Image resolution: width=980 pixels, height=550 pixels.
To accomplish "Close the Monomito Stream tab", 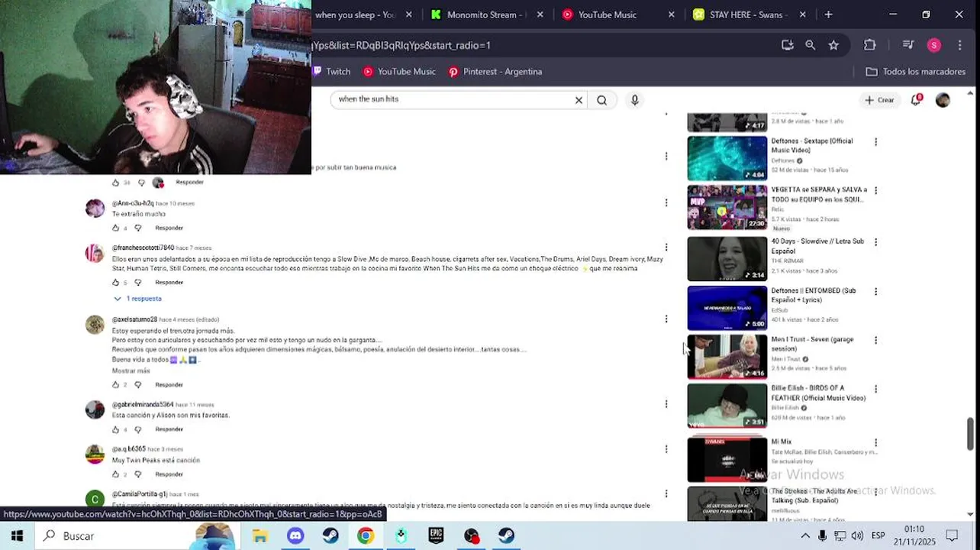I will pyautogui.click(x=540, y=15).
